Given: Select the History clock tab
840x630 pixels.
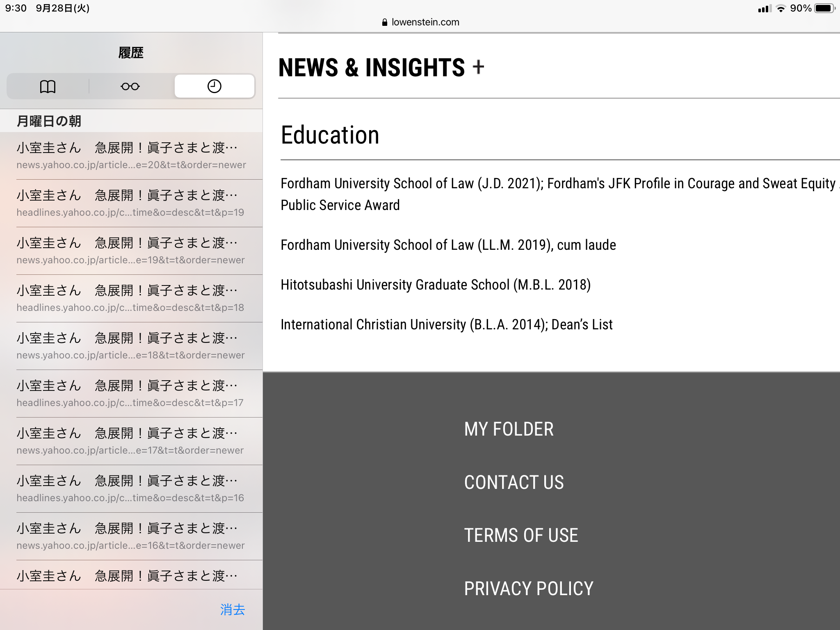Looking at the screenshot, I should pos(214,86).
